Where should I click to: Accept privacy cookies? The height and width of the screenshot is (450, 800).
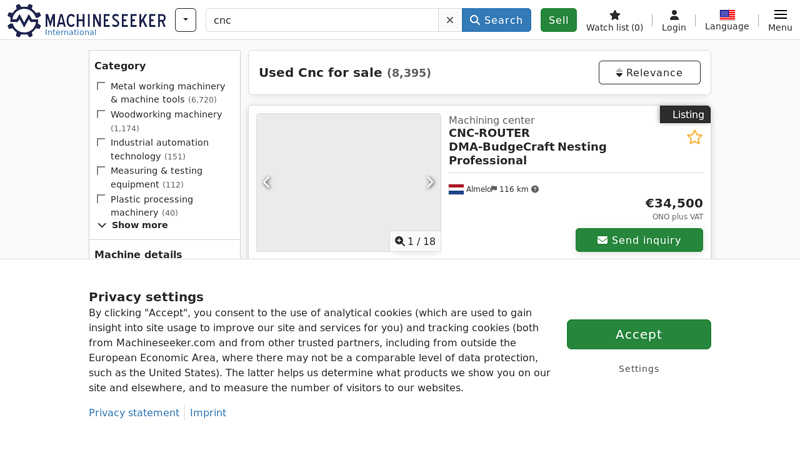tap(638, 334)
